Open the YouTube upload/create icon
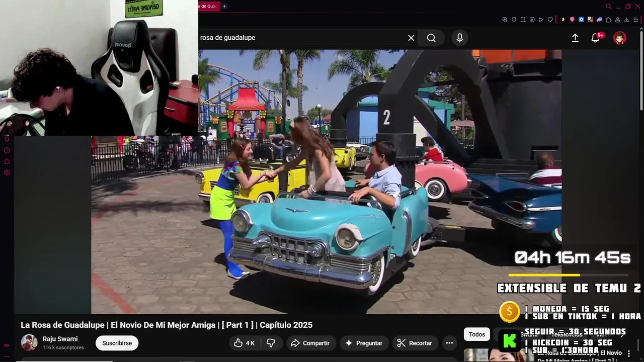This screenshot has height=362, width=644. click(x=575, y=38)
